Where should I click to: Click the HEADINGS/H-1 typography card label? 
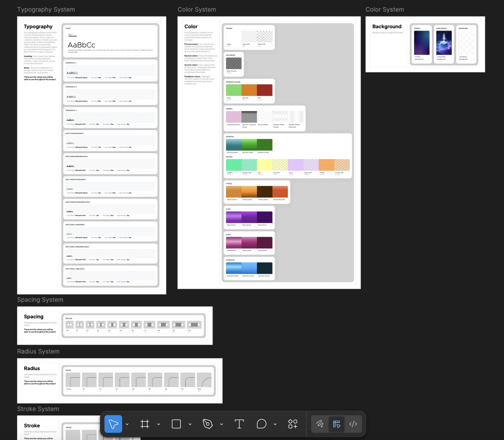coord(71,63)
